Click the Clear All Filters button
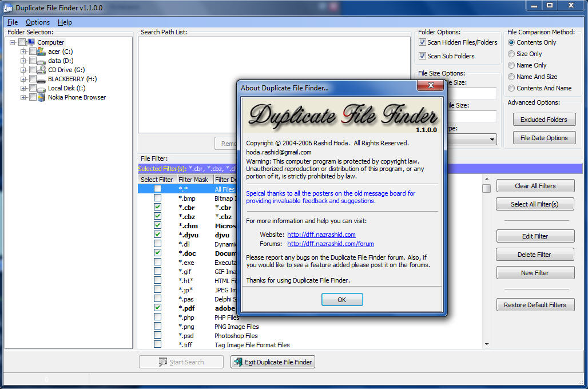Screen dimensions: 588x389 (x=535, y=186)
